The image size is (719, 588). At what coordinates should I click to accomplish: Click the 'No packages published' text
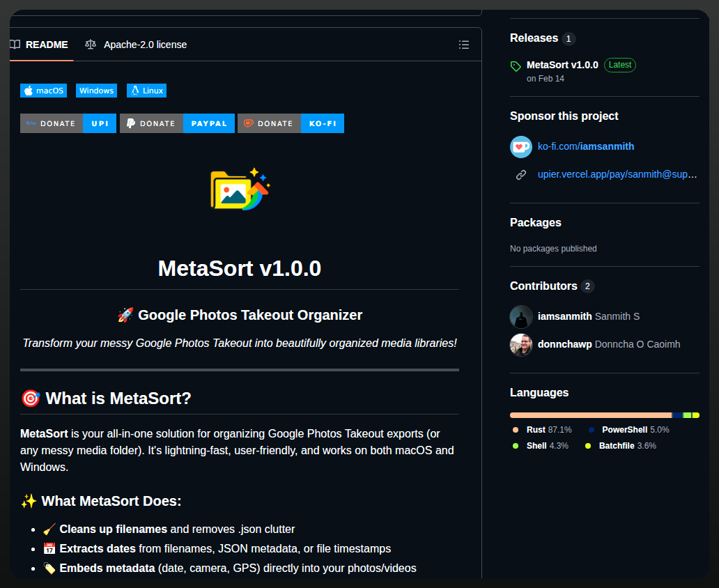tap(553, 249)
